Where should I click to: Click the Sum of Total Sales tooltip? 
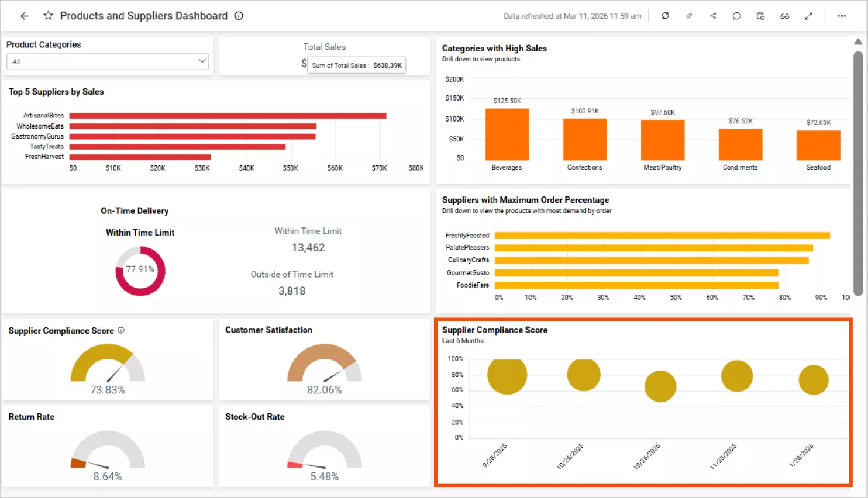357,65
